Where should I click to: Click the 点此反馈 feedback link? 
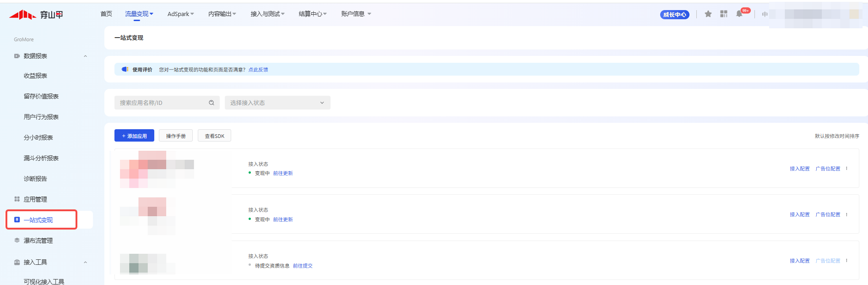tap(258, 70)
